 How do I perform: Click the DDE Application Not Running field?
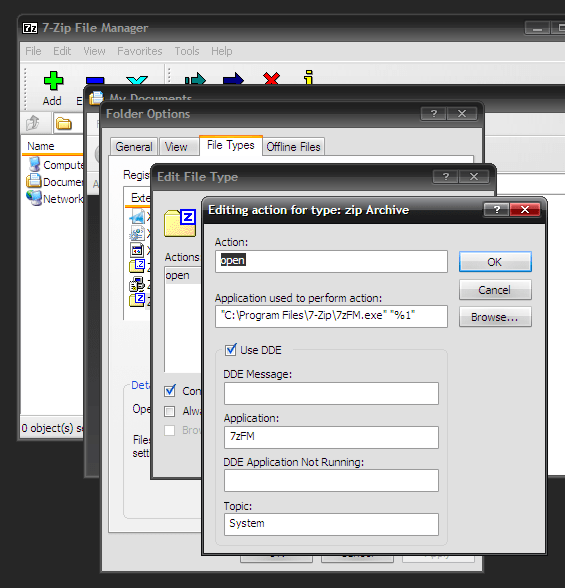click(x=331, y=480)
